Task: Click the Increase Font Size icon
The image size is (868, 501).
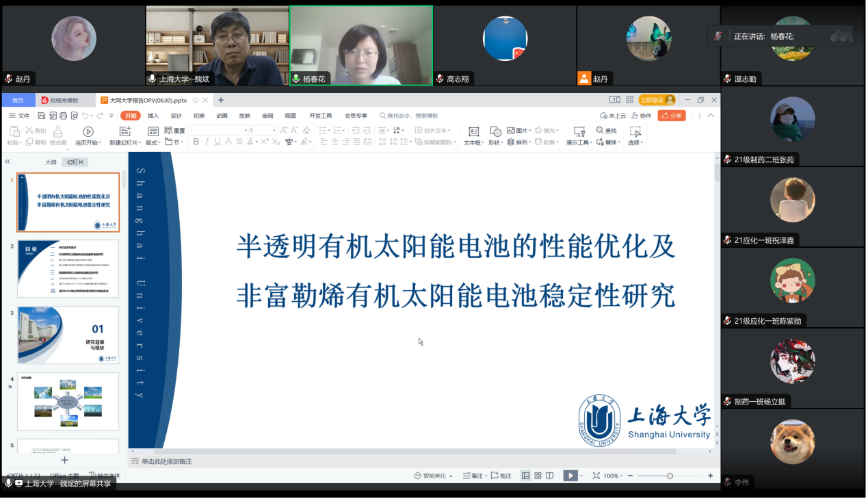Action: pyautogui.click(x=284, y=130)
